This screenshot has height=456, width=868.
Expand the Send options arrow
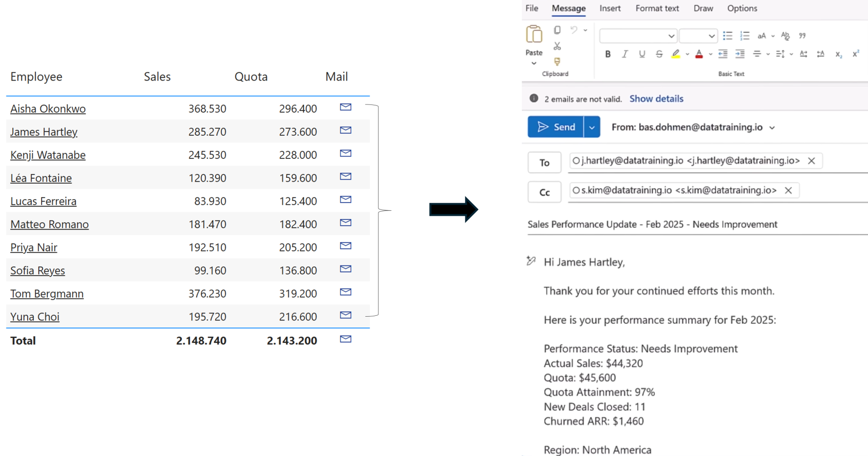(592, 127)
